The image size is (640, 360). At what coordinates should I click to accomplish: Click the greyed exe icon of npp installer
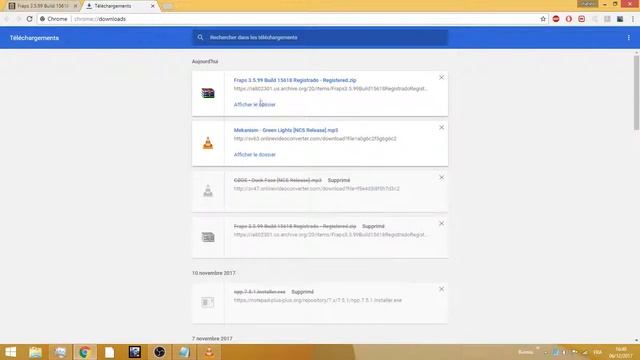(x=208, y=302)
